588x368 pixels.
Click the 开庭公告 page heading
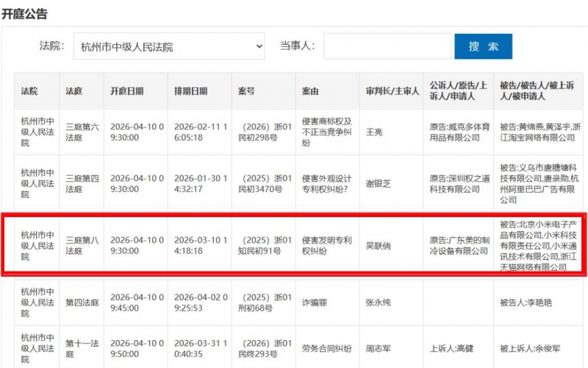(25, 11)
